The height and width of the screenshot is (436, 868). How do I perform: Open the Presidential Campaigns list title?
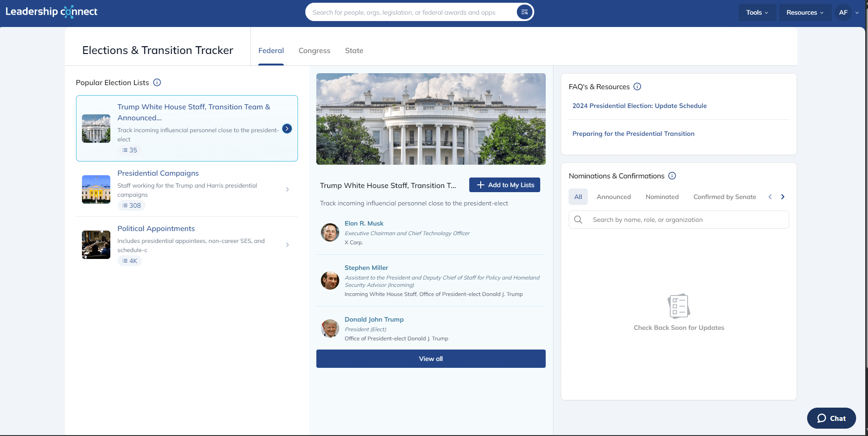coord(158,173)
